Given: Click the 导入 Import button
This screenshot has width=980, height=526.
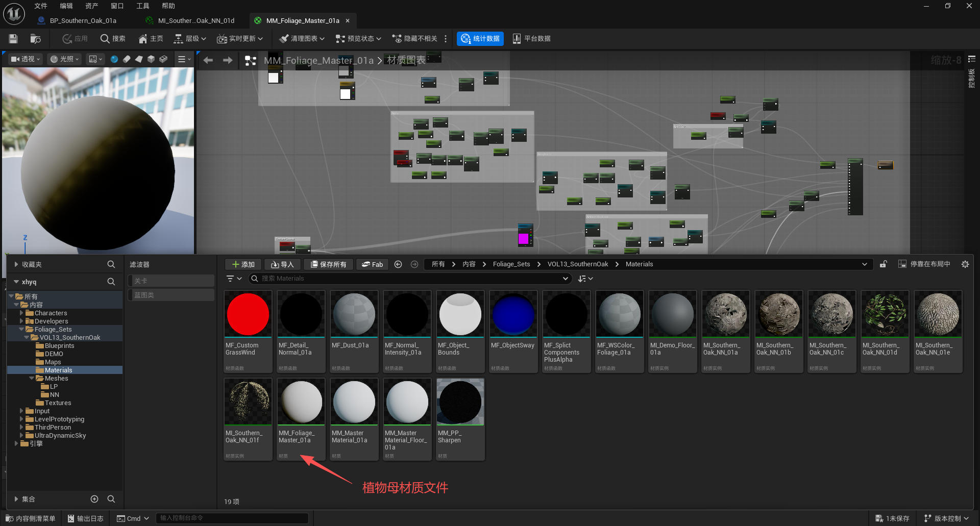Looking at the screenshot, I should click(x=282, y=264).
